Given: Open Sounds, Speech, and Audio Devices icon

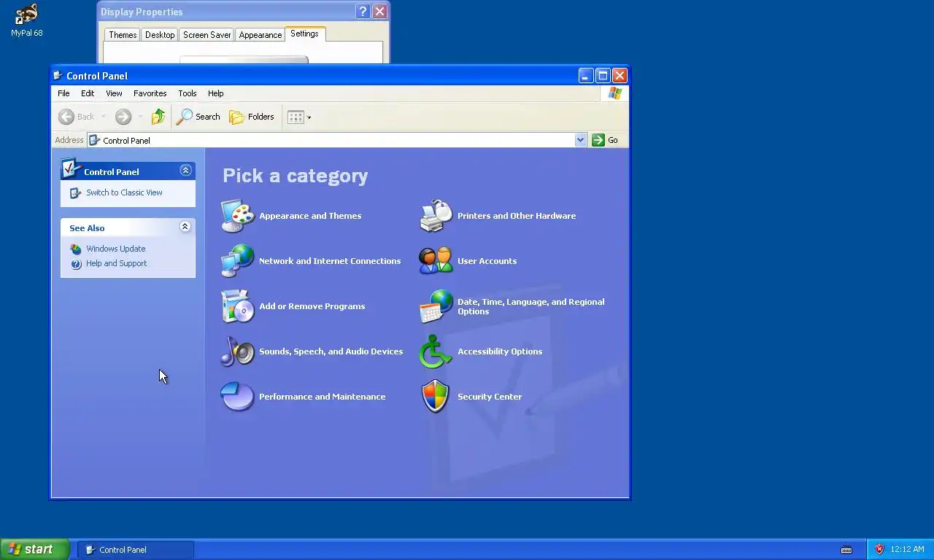Looking at the screenshot, I should 238,351.
